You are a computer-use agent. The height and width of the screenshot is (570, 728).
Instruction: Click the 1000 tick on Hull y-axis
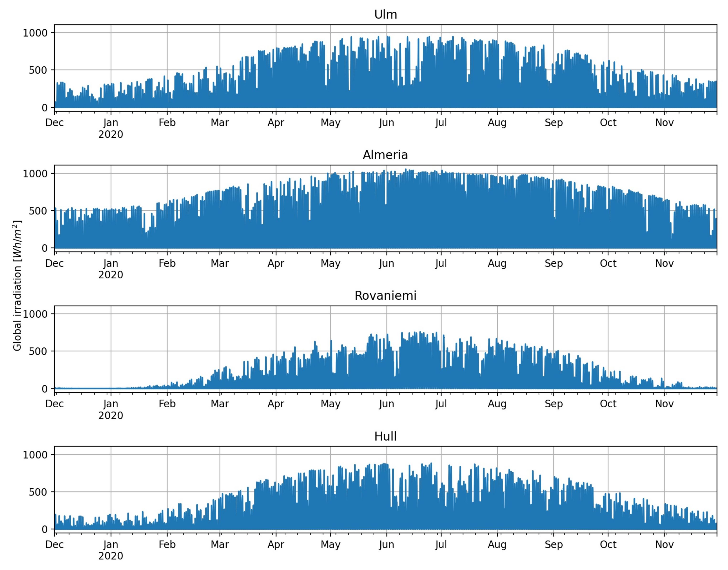click(x=35, y=455)
